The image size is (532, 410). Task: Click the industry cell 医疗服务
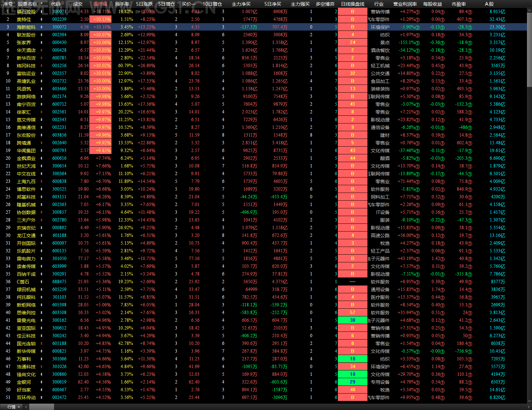380,297
